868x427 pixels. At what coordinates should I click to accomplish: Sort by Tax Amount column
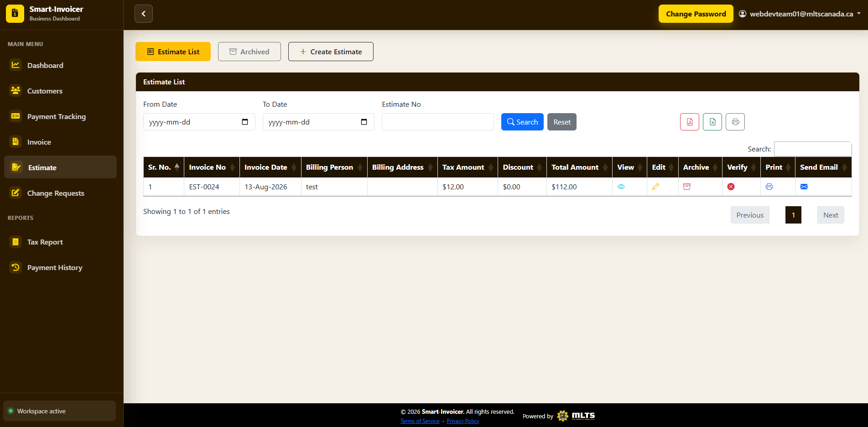(468, 167)
